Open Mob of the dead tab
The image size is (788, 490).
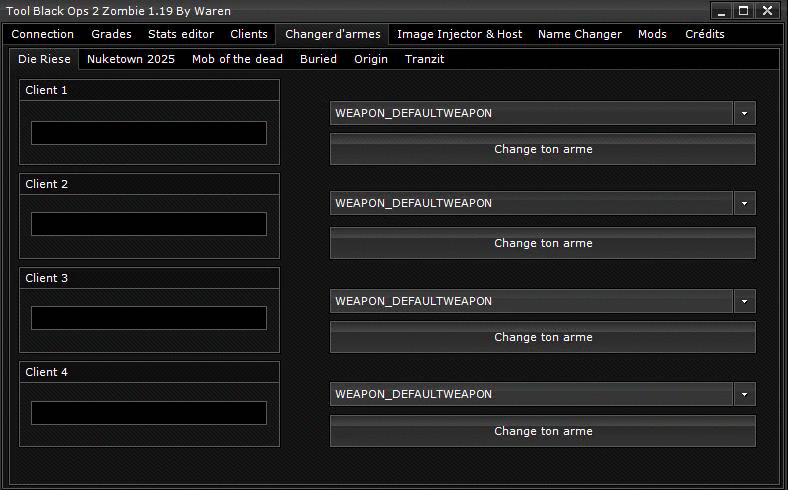[237, 59]
